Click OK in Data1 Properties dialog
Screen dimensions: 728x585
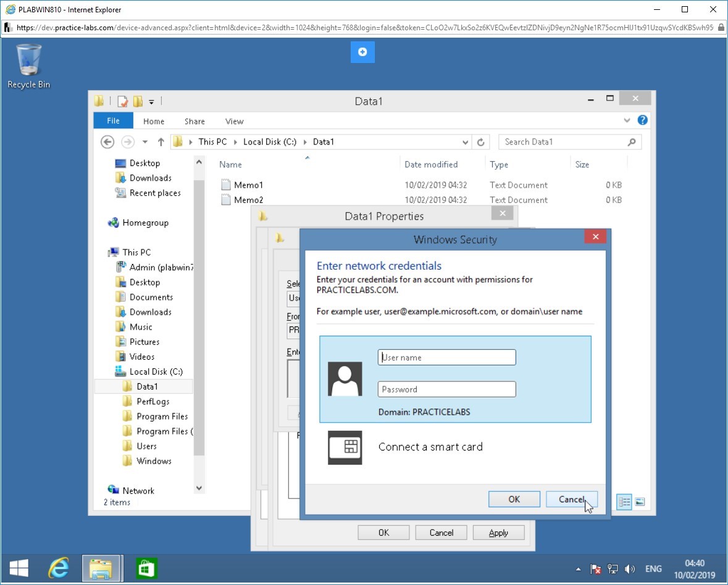[383, 533]
